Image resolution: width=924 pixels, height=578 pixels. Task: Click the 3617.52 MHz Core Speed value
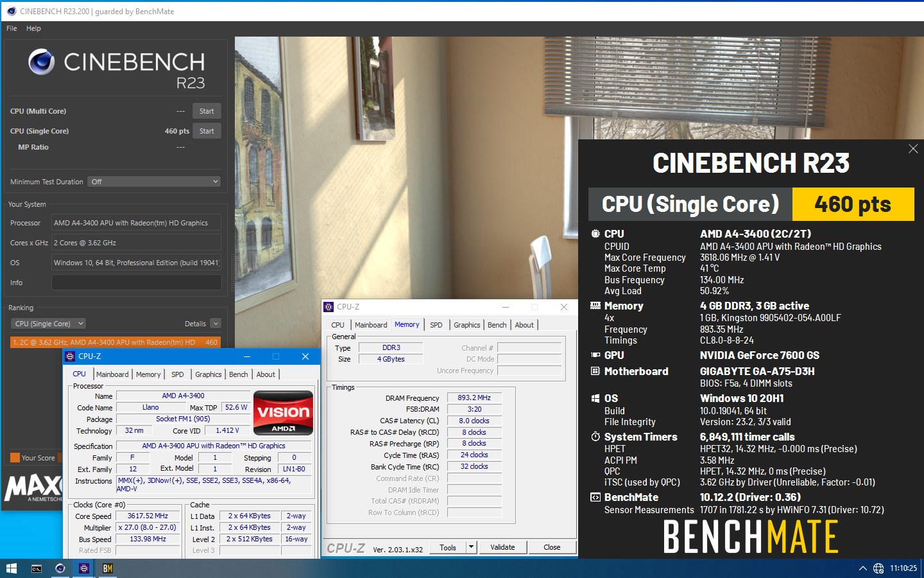(148, 516)
